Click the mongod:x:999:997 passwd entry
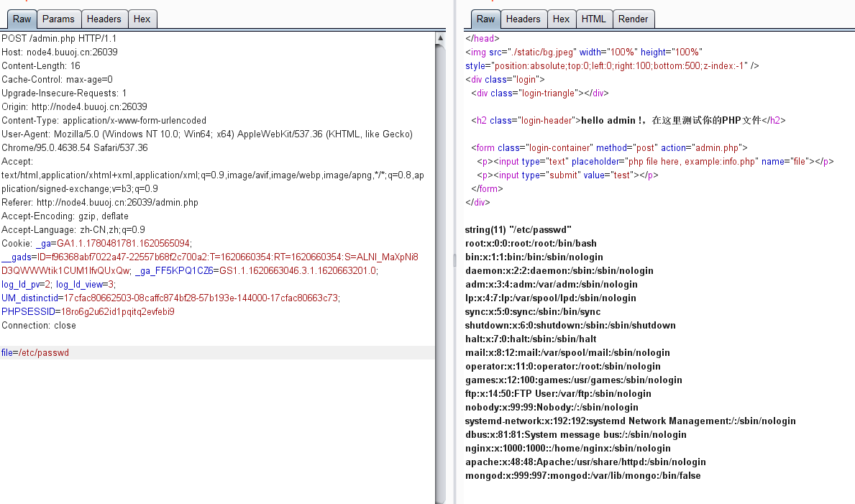The height and width of the screenshot is (504, 855). point(583,475)
